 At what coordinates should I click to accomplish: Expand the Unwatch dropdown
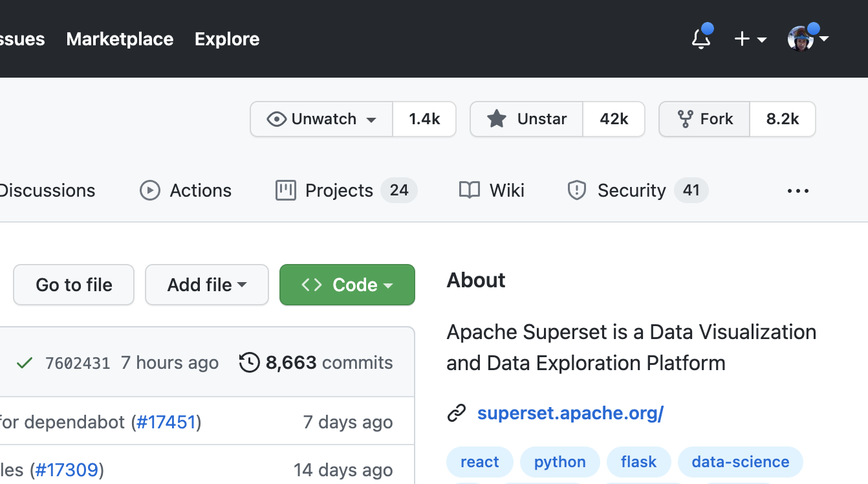(321, 119)
